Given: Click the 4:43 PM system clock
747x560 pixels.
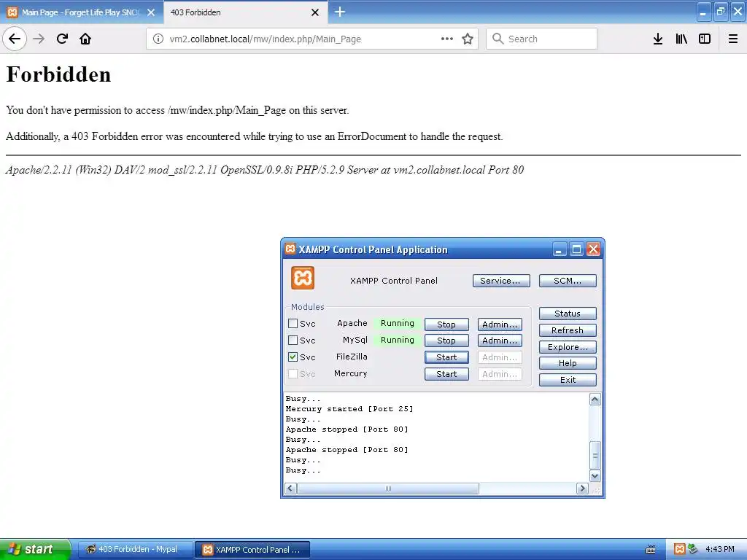Looking at the screenshot, I should [x=720, y=549].
